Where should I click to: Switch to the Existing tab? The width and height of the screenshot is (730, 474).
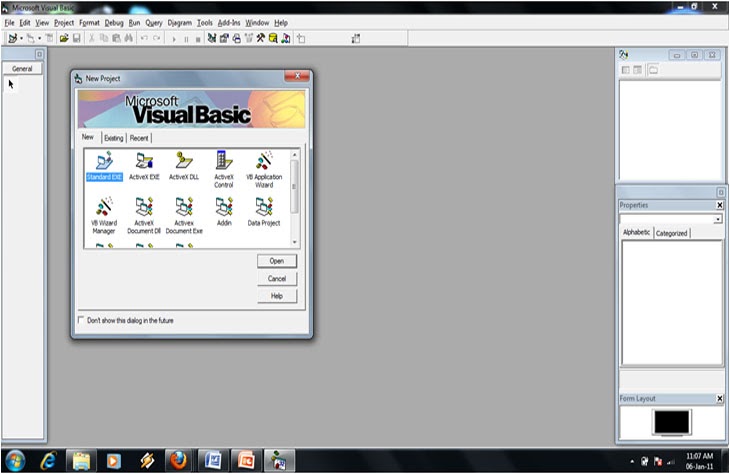[x=114, y=138]
